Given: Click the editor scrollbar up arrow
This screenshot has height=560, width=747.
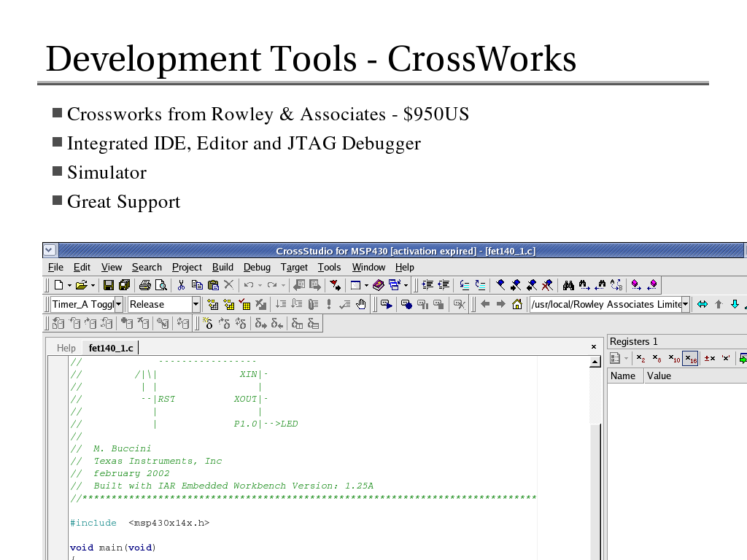Looking at the screenshot, I should coord(595,363).
